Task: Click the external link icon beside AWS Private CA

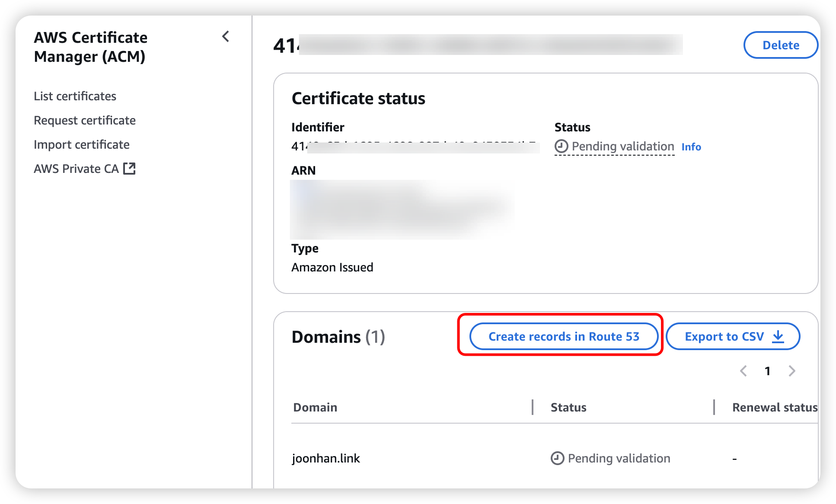Action: click(129, 169)
